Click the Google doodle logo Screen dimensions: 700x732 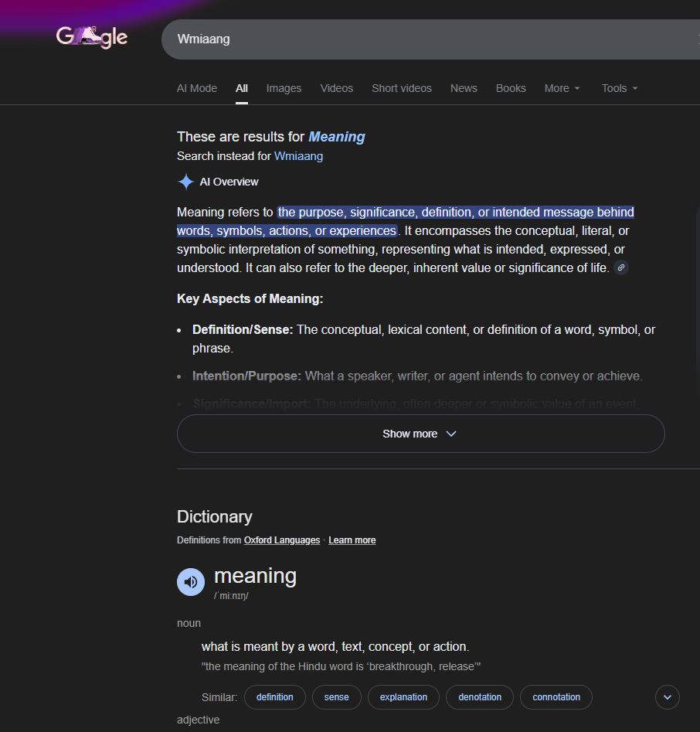tap(92, 37)
